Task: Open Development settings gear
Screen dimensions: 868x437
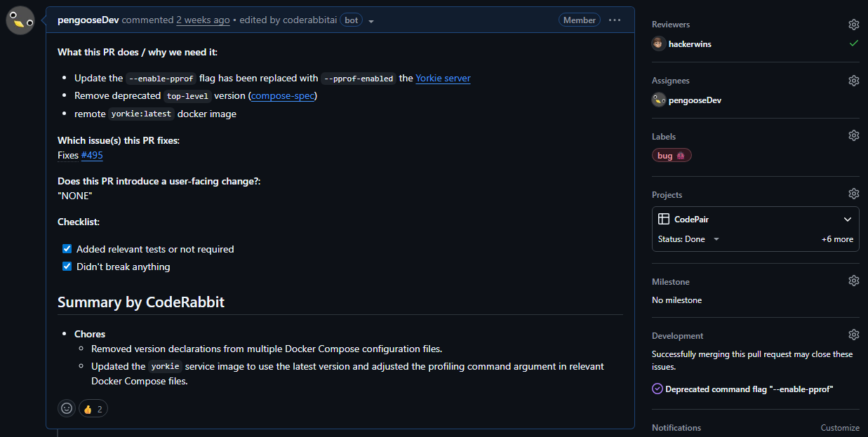Action: pos(853,335)
